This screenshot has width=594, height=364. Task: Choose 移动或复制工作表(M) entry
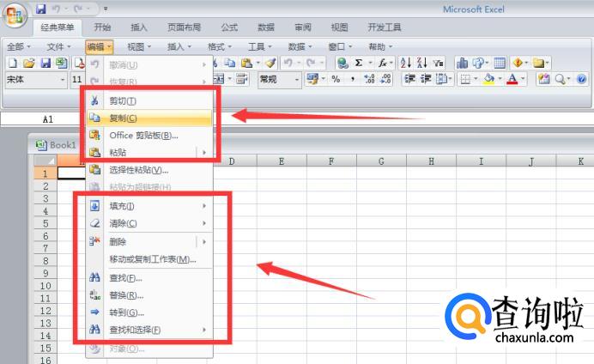(149, 259)
